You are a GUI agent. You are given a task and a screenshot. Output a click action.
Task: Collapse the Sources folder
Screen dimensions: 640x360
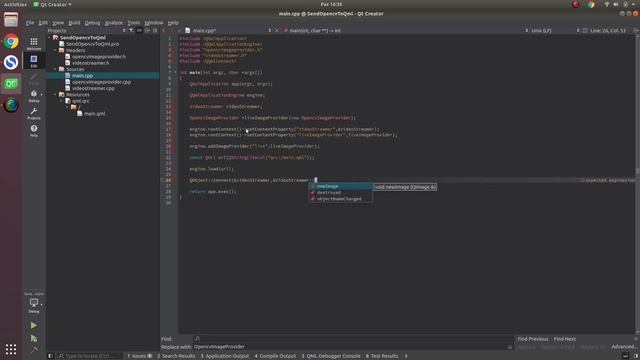point(56,69)
